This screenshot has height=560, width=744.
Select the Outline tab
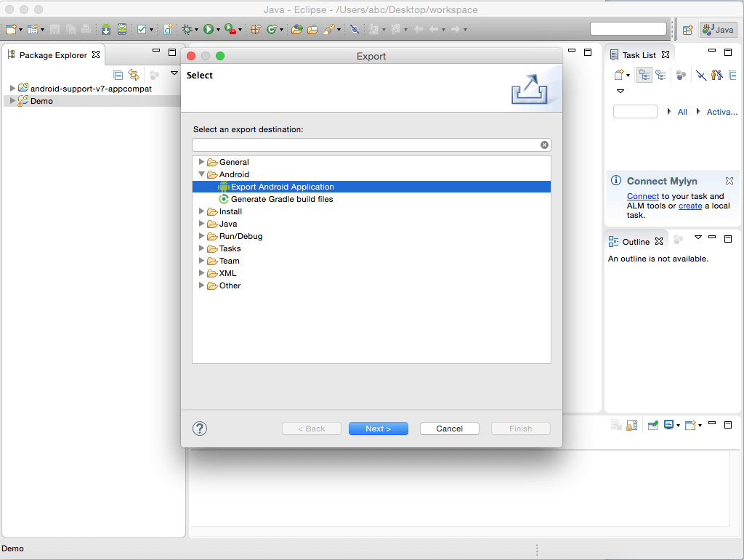tap(636, 242)
